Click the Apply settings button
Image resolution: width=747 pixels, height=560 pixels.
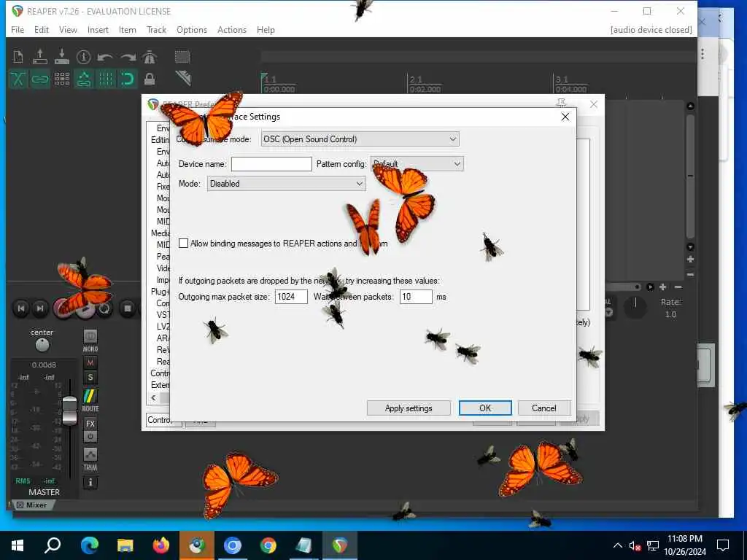tap(409, 408)
